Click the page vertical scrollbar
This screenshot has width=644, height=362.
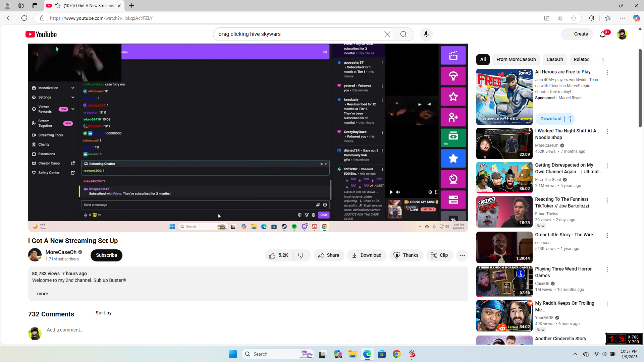tap(640, 88)
